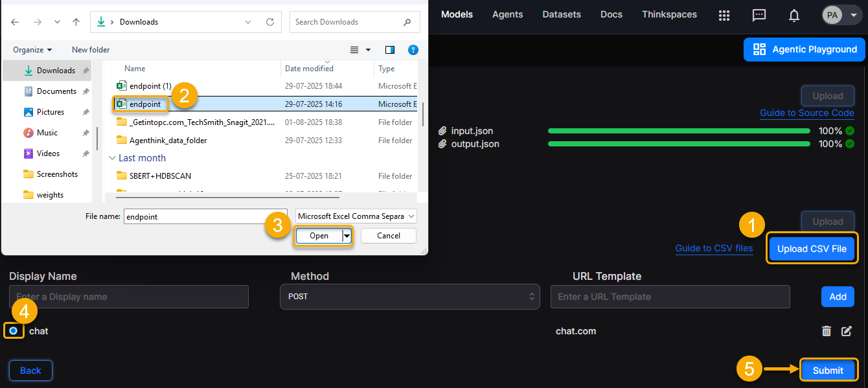Collapse the Last month group
Image resolution: width=868 pixels, height=388 pixels.
point(113,158)
